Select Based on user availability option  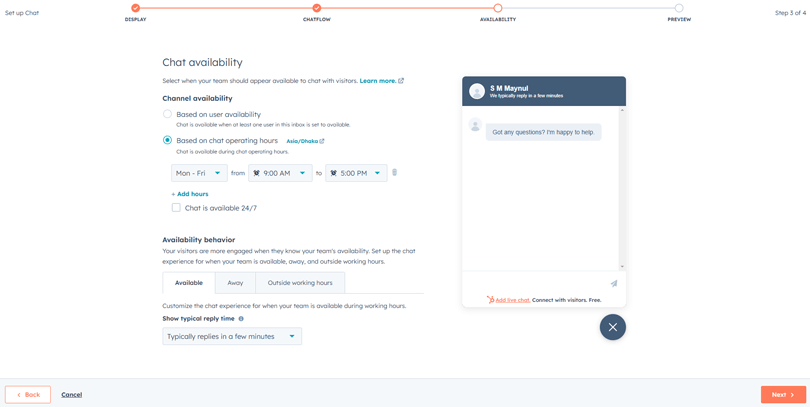point(167,114)
